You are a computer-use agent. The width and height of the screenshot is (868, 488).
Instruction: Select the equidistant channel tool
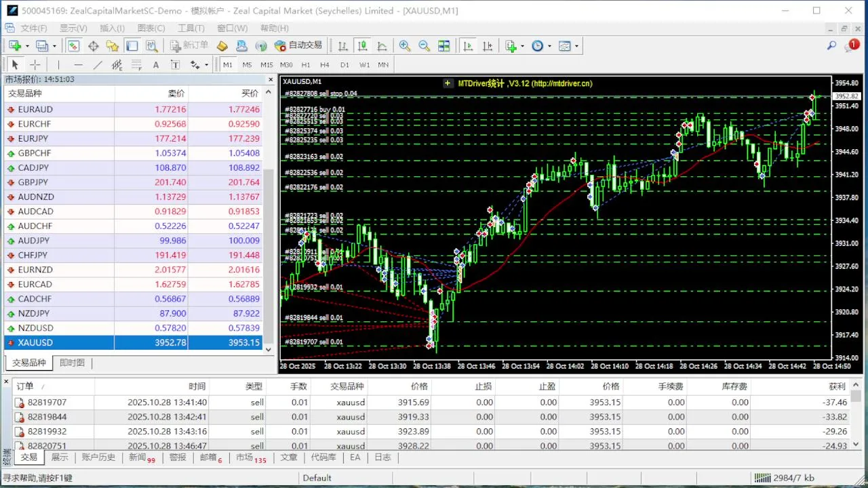[x=117, y=64]
